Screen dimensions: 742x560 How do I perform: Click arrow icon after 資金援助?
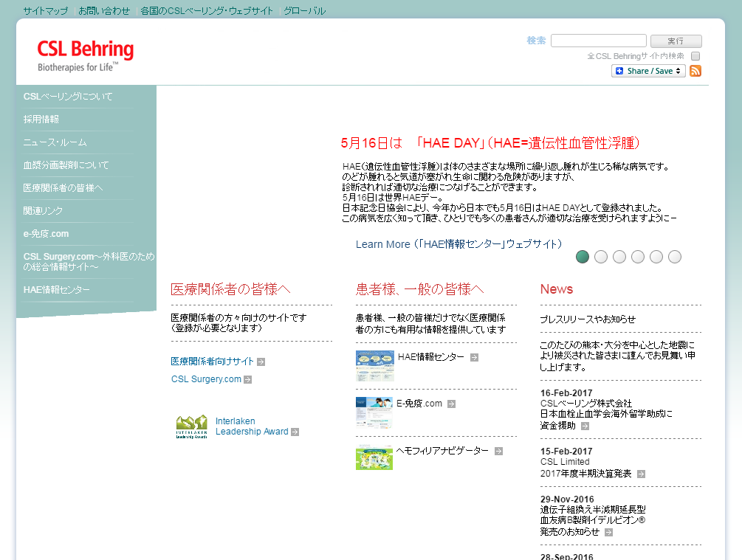[585, 426]
